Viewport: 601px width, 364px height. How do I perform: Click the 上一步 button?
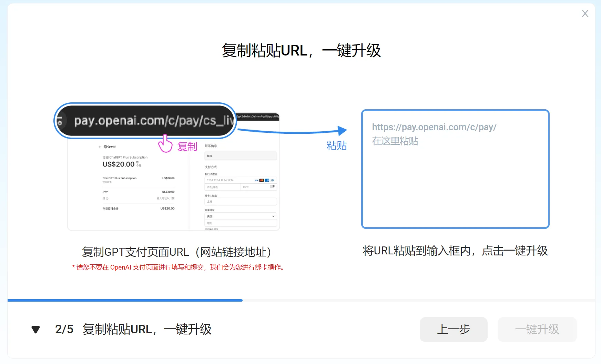(454, 330)
